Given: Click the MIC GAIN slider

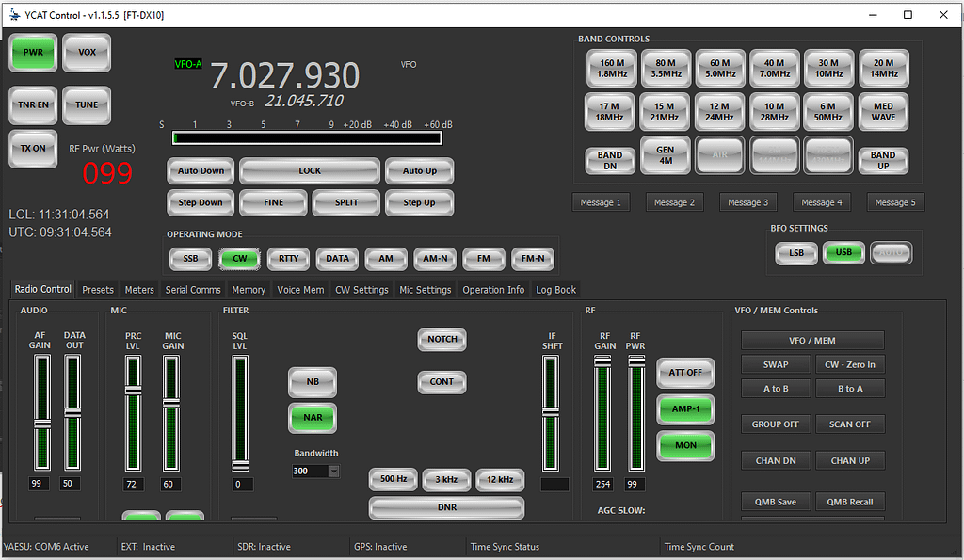Looking at the screenshot, I should coord(171,413).
